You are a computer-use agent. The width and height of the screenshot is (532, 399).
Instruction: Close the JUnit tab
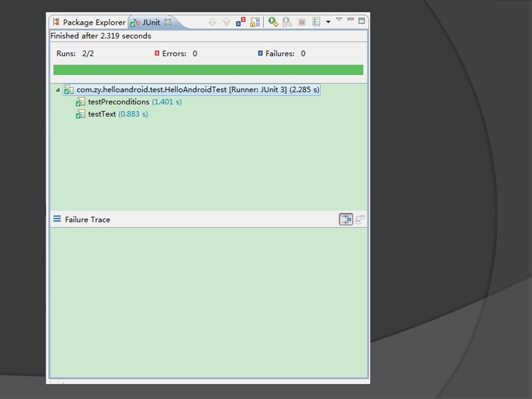pyautogui.click(x=167, y=22)
